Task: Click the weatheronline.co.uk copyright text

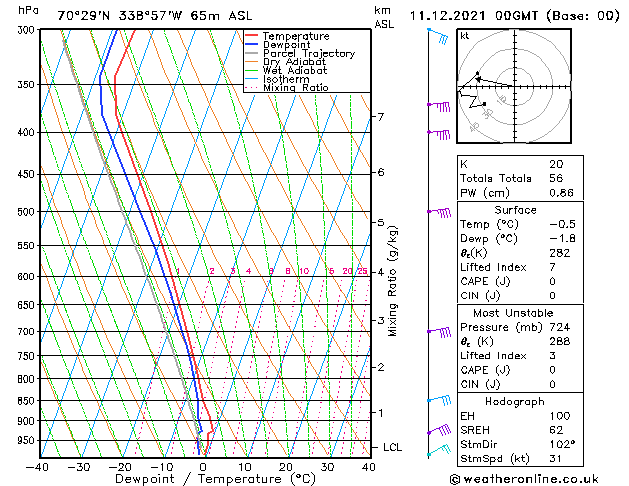Action: pyautogui.click(x=524, y=479)
